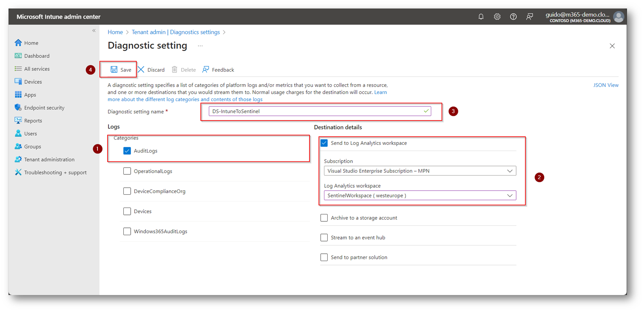Image resolution: width=644 pixels, height=312 pixels.
Task: Click the Learn more about log categories link
Action: tap(185, 99)
